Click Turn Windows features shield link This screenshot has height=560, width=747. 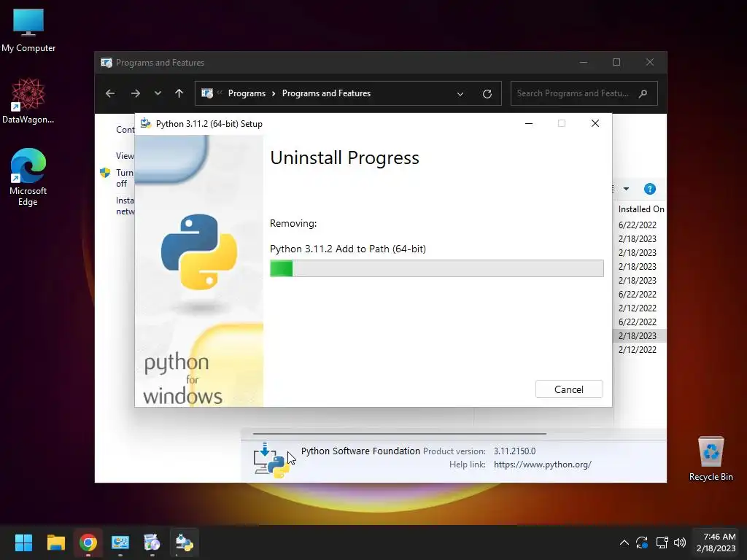pos(117,178)
